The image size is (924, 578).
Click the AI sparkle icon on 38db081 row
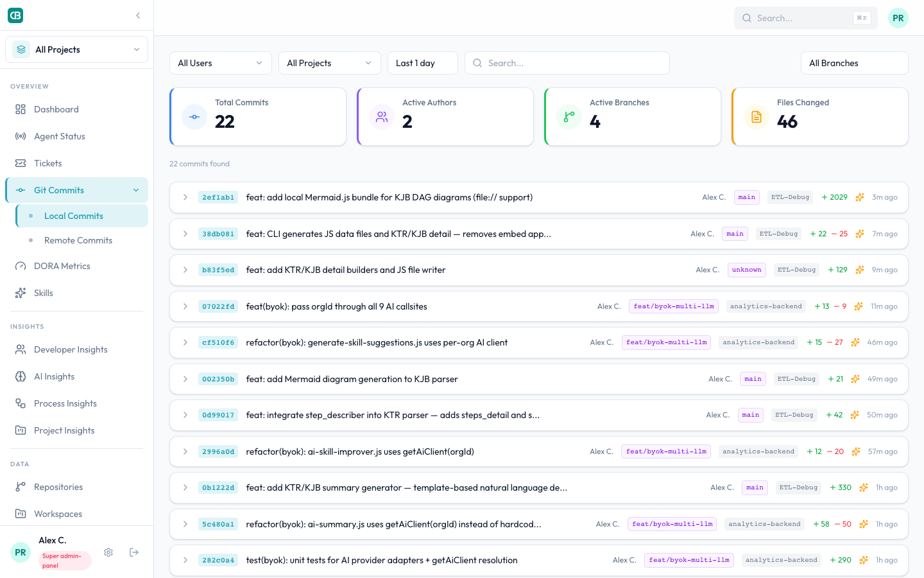[860, 234]
